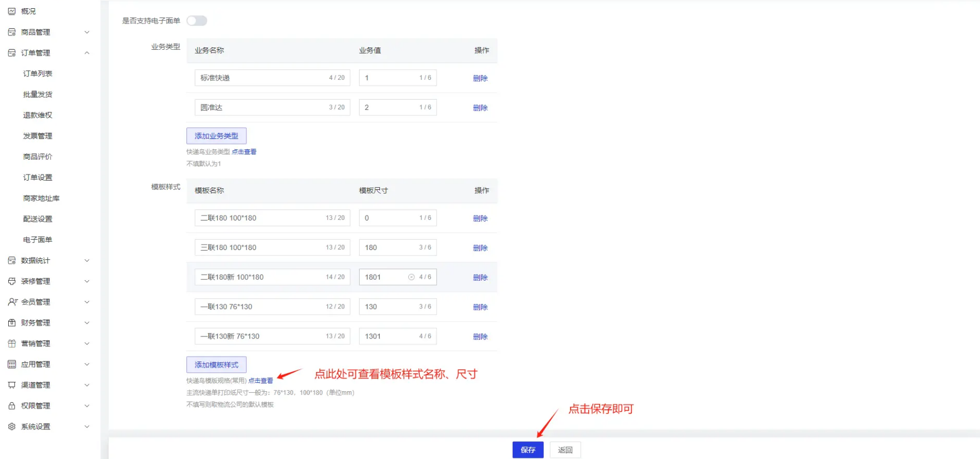Open 点击查看 link for 快递鸟业务类型
Viewport: 980px width, 459px height.
pyautogui.click(x=244, y=152)
